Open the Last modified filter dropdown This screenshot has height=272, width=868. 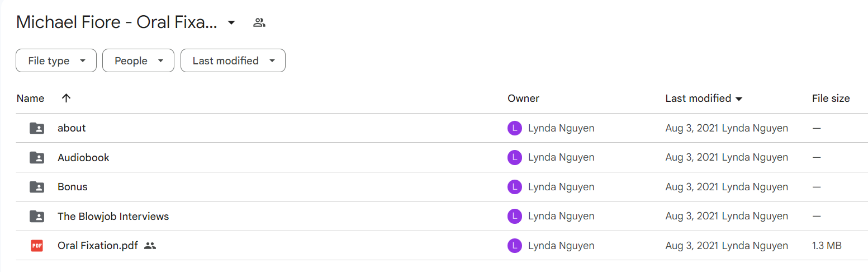click(233, 60)
